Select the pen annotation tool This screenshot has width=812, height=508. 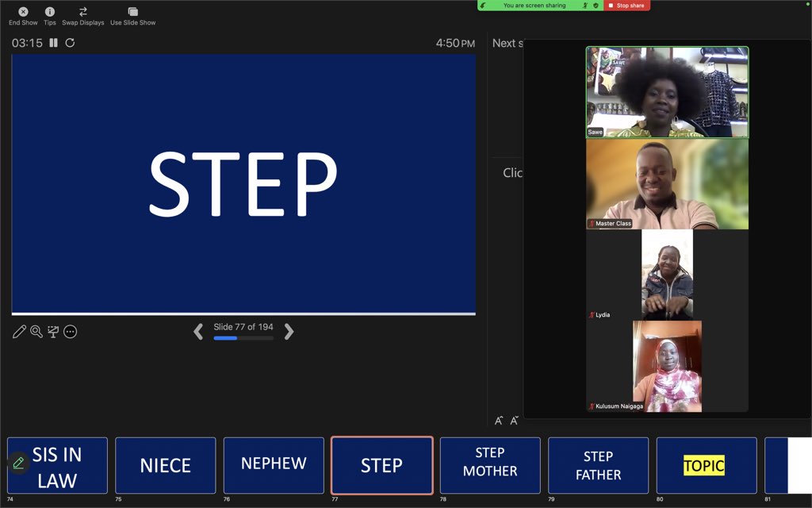(x=20, y=331)
